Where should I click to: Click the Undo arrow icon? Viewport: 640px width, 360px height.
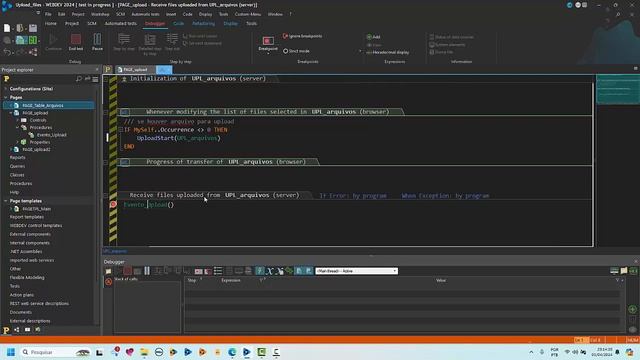[x=7, y=52]
